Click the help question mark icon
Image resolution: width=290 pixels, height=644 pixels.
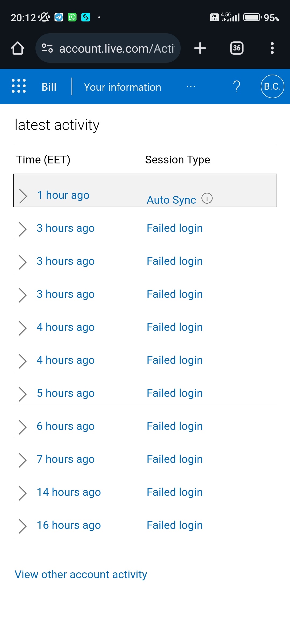(237, 86)
